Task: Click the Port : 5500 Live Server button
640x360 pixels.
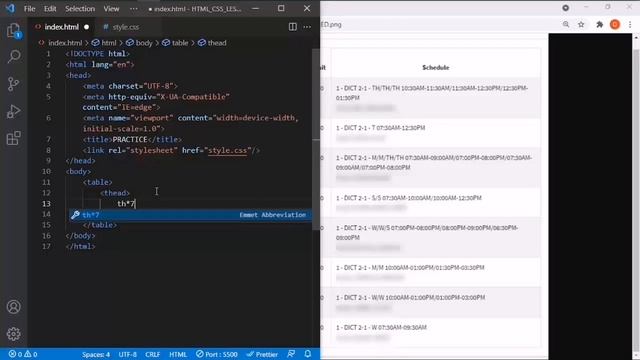Action: (216, 354)
